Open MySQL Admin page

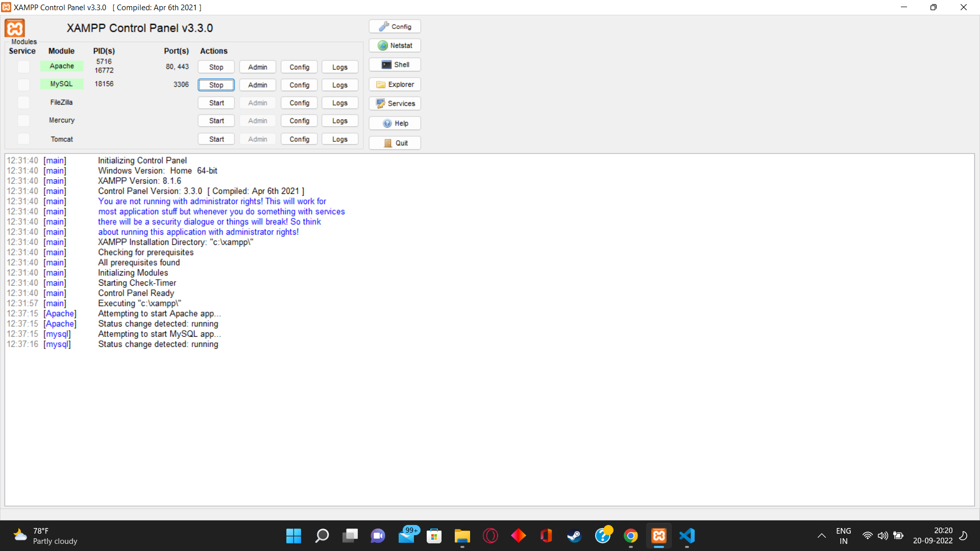[x=257, y=85]
